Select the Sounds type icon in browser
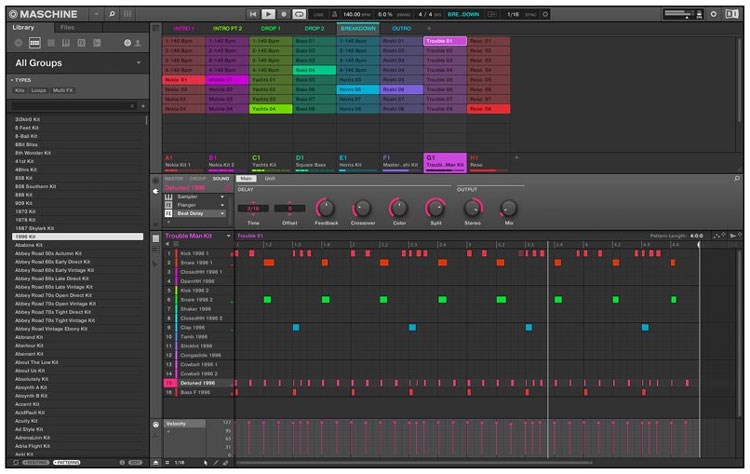The width and height of the screenshot is (750, 474). (51, 43)
